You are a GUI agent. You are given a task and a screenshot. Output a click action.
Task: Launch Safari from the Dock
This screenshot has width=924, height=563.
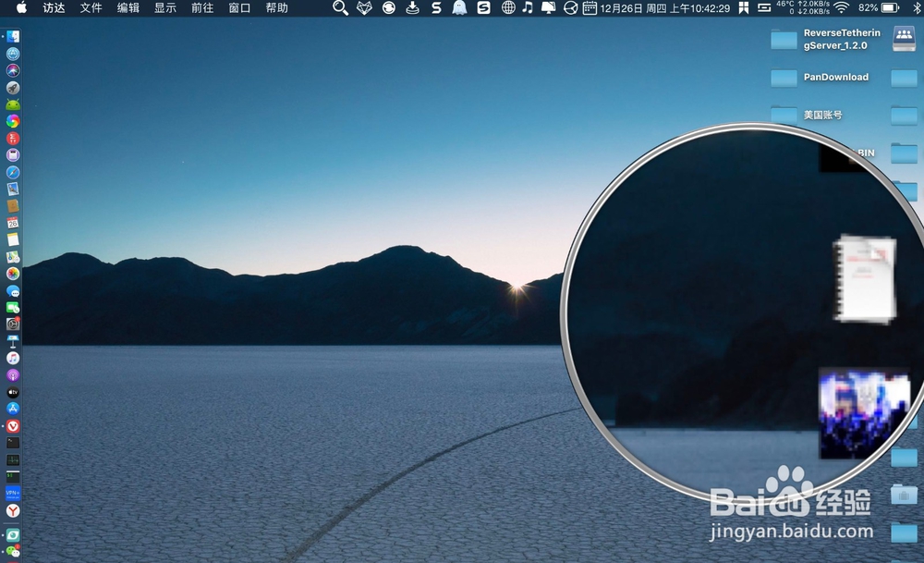coord(12,172)
